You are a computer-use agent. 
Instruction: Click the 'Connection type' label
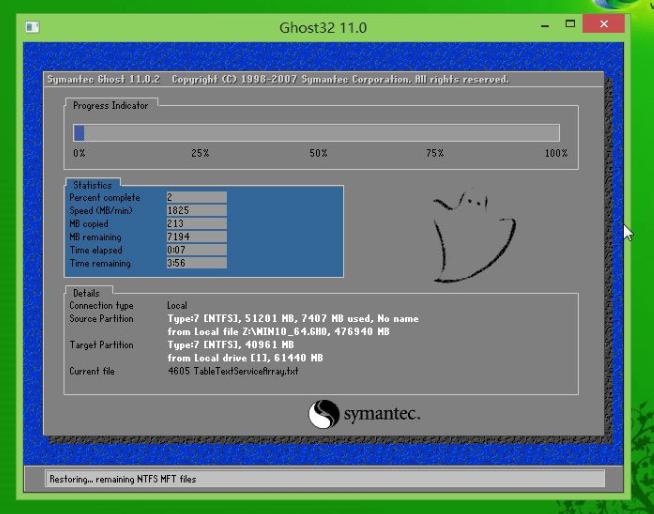(x=101, y=305)
